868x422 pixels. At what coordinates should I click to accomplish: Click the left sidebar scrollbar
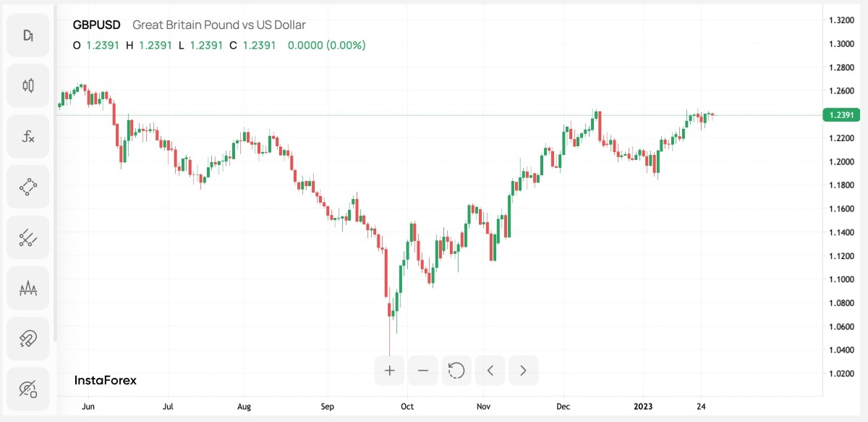(x=55, y=174)
